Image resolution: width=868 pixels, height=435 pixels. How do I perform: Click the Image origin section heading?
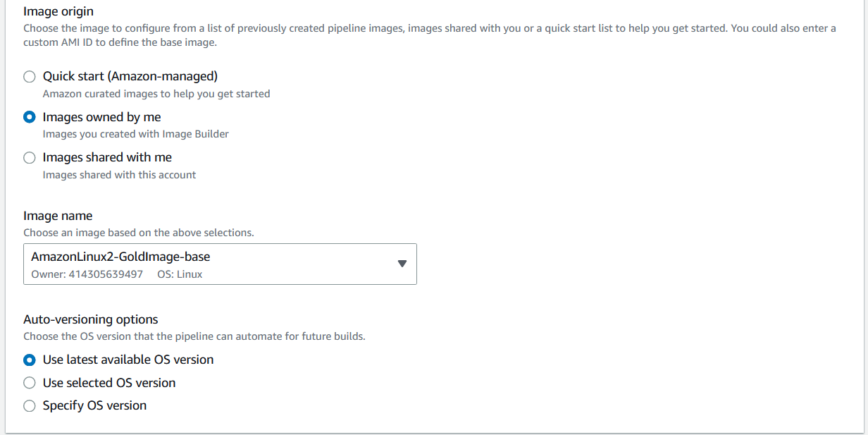[x=58, y=11]
